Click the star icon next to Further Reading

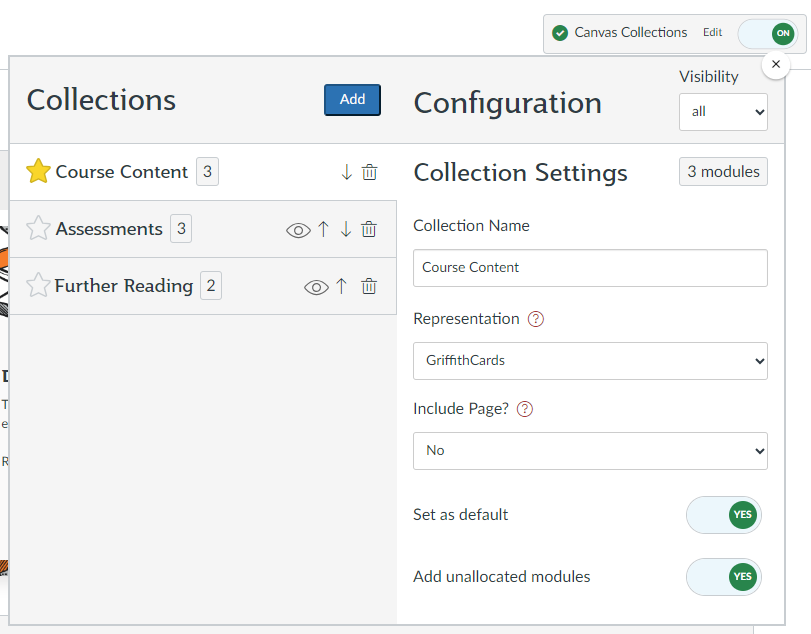[x=38, y=286]
